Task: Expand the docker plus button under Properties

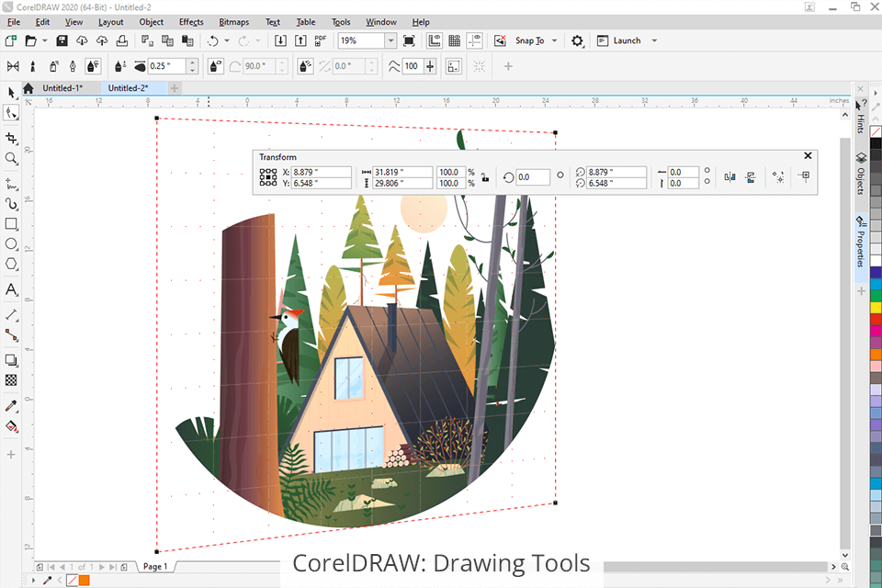Action: [861, 291]
